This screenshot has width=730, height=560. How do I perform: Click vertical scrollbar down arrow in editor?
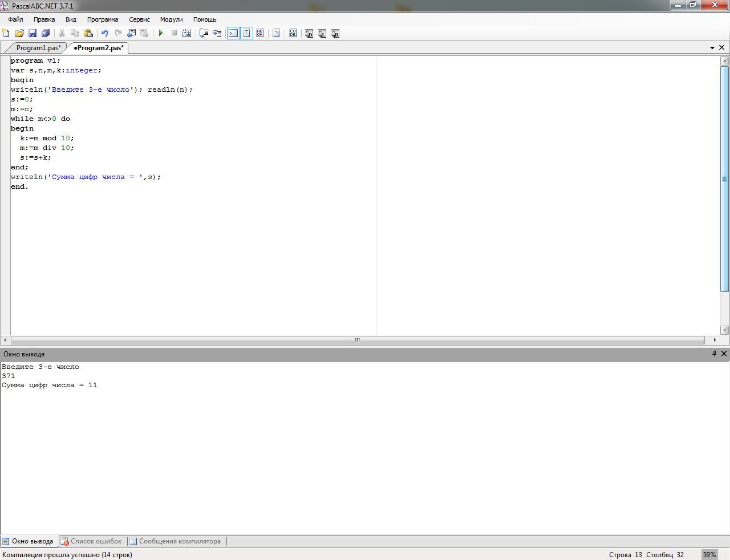724,330
